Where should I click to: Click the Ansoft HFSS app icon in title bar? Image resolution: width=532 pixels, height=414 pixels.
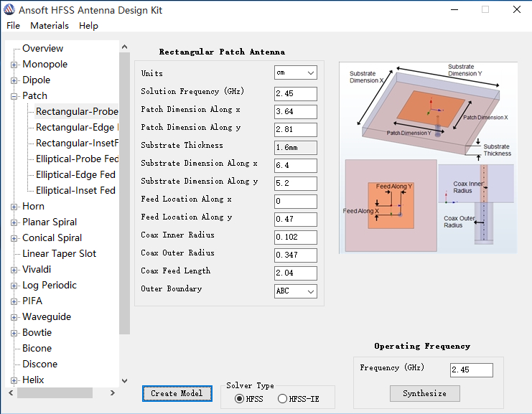point(9,9)
